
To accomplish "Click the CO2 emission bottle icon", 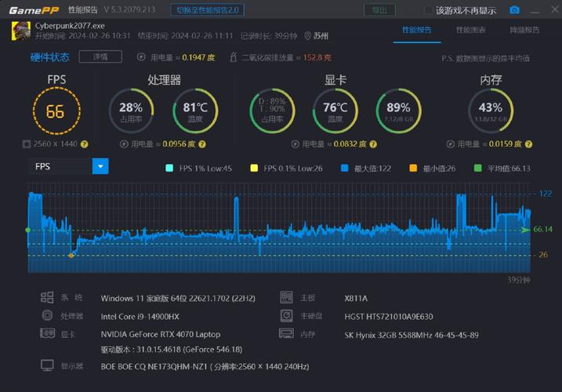I will (234, 57).
